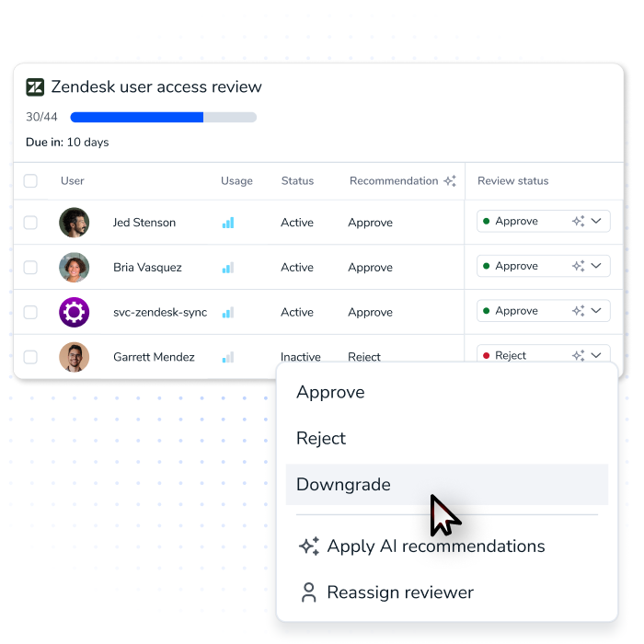
Task: Collapse Garrett Mendez's Reject status dropdown
Action: [x=596, y=355]
